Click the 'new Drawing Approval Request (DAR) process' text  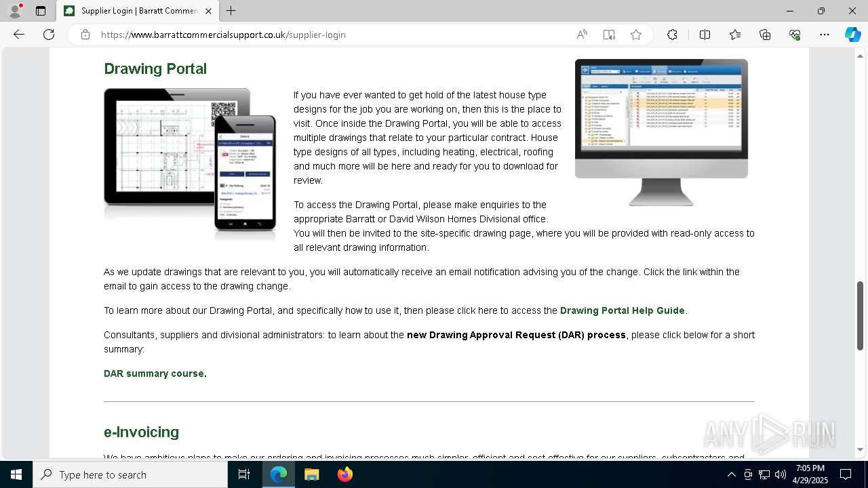click(516, 335)
